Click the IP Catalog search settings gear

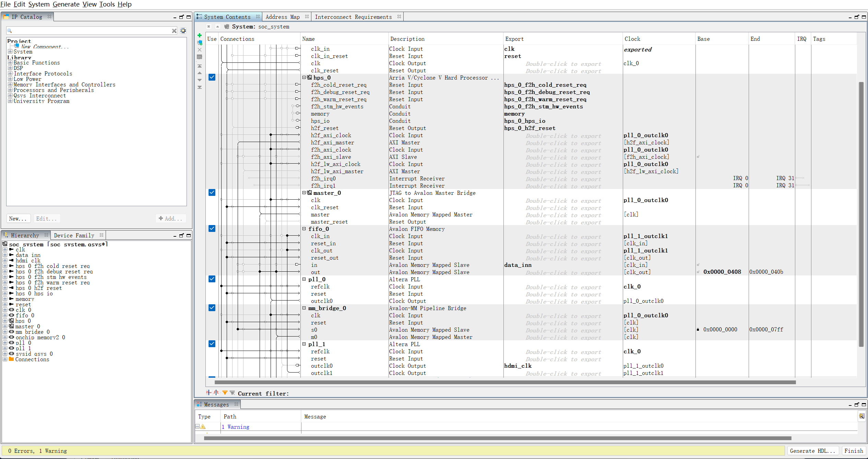click(x=183, y=31)
